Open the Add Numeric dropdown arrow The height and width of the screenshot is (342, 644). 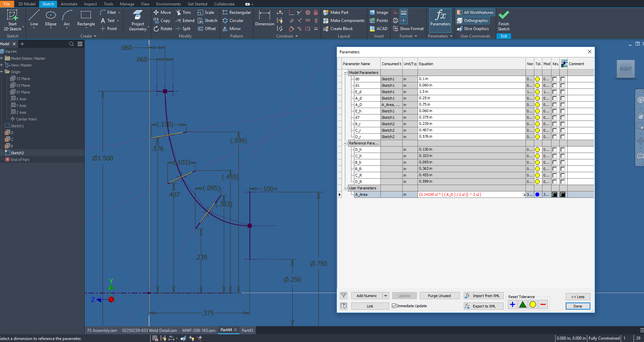(386, 296)
